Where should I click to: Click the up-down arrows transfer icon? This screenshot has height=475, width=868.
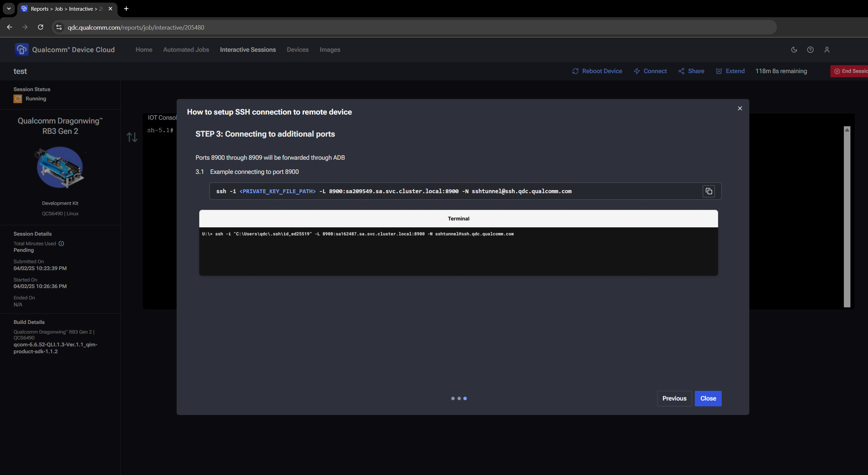coord(132,137)
